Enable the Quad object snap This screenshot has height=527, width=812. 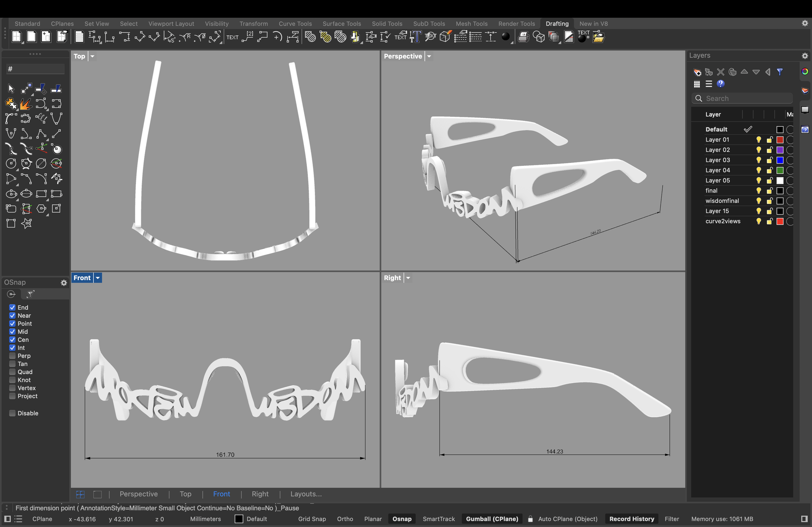(x=12, y=372)
